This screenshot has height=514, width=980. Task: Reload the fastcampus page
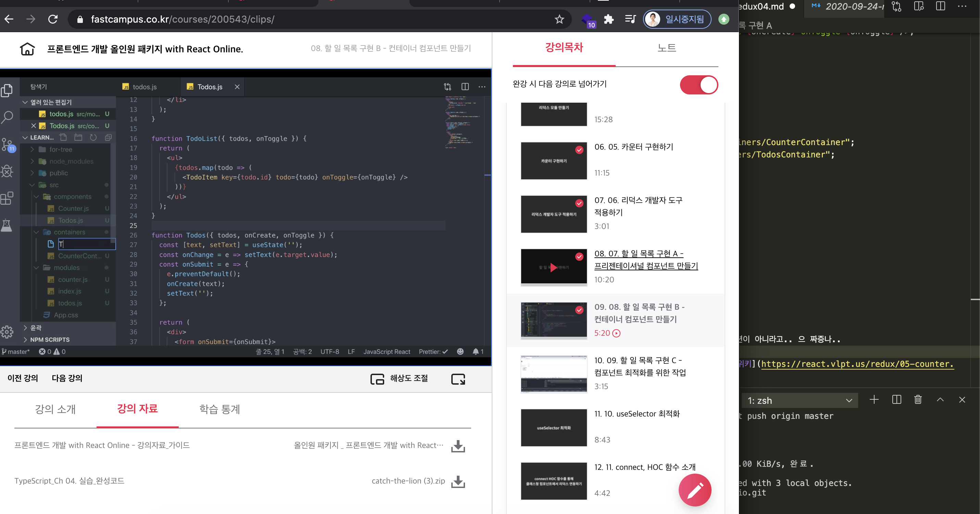(x=53, y=19)
